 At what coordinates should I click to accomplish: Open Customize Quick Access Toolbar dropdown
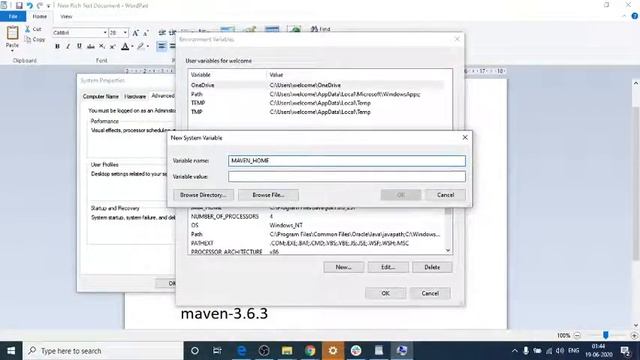tap(49, 6)
